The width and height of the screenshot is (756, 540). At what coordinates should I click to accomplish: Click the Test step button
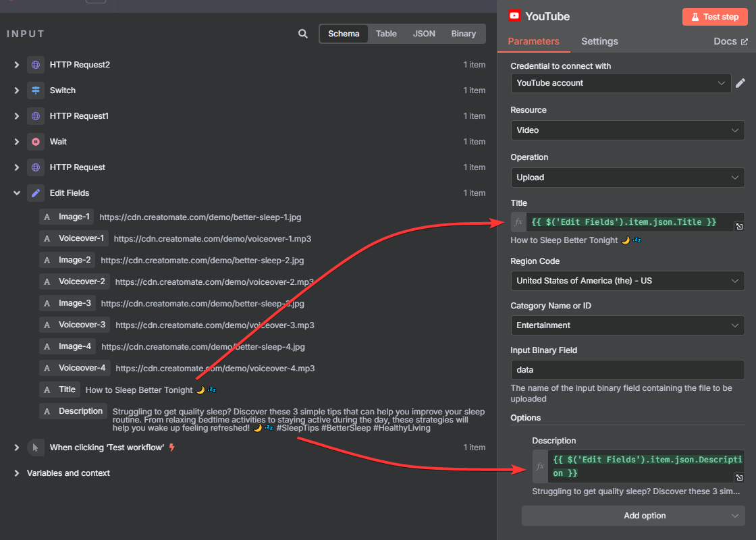(x=715, y=17)
